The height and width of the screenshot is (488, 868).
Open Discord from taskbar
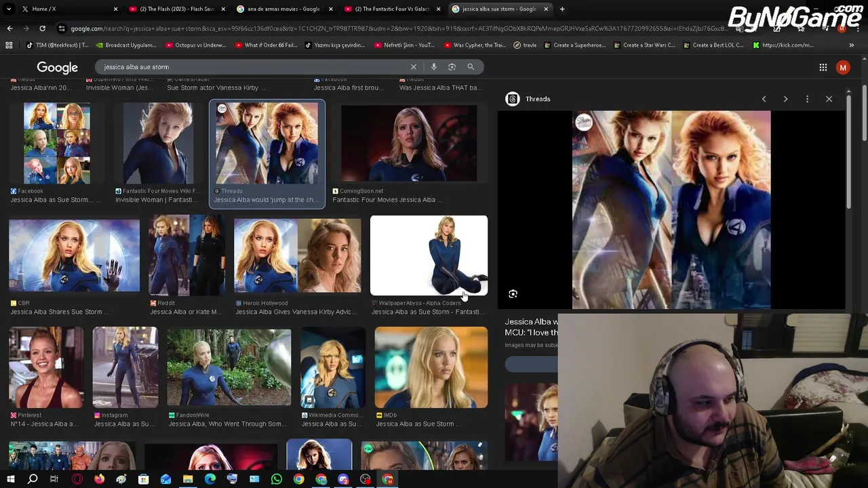tap(343, 480)
